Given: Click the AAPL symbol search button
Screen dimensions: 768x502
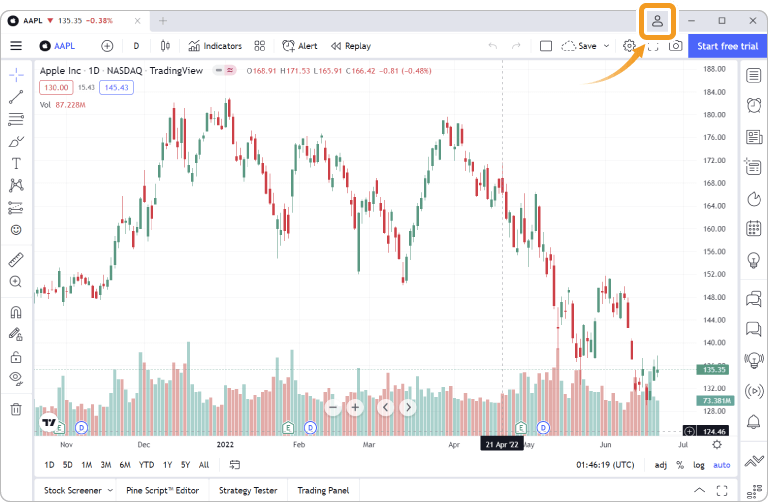Looking at the screenshot, I should 58,46.
